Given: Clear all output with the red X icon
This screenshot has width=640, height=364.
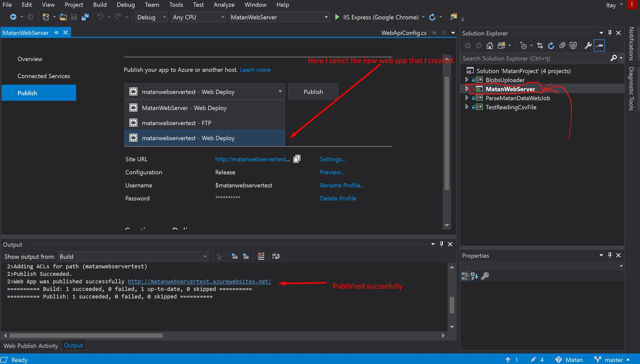Looking at the screenshot, I should click(261, 256).
